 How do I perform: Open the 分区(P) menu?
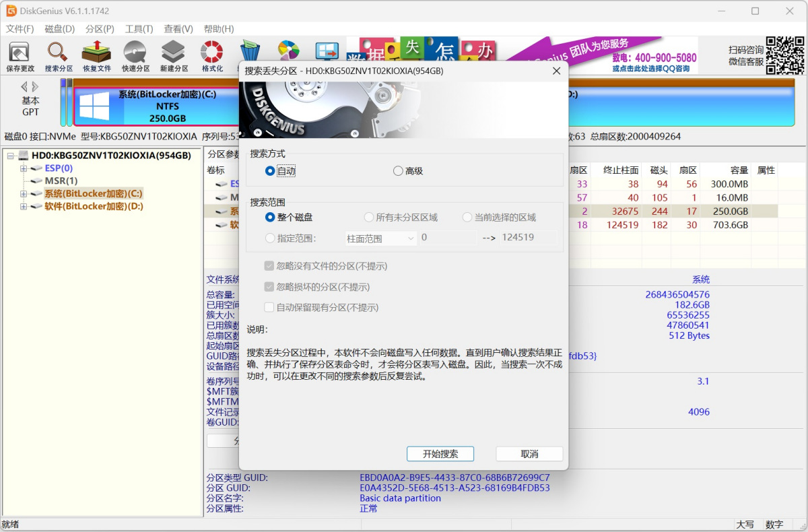[x=100, y=29]
